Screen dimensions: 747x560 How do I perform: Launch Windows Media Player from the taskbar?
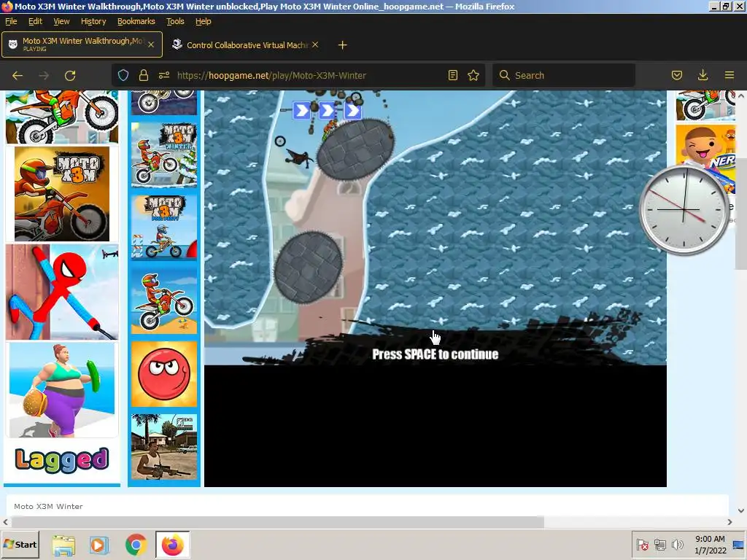pos(99,545)
